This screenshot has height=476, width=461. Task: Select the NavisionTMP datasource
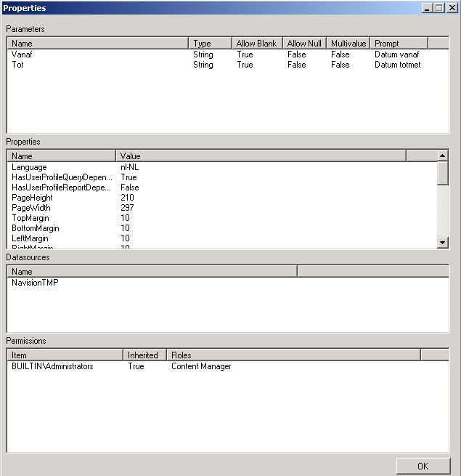(35, 283)
